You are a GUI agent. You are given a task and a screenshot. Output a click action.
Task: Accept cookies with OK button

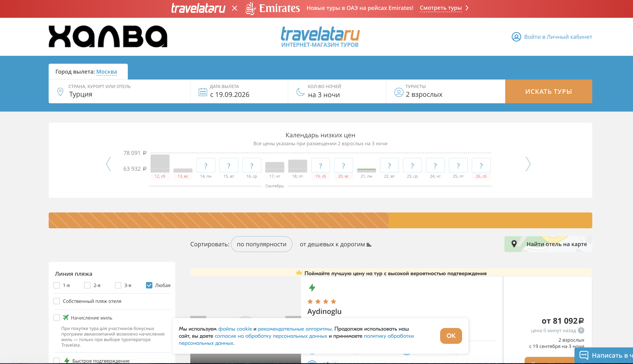pyautogui.click(x=451, y=336)
